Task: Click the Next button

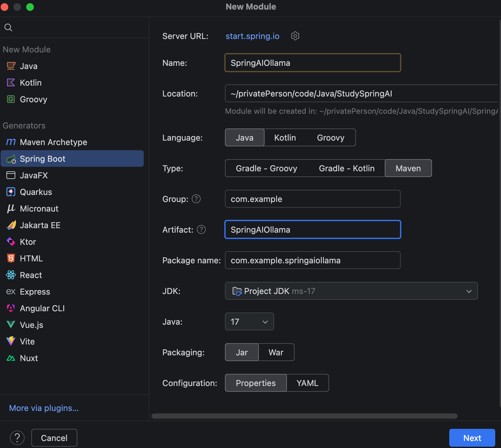Action: pos(472,438)
